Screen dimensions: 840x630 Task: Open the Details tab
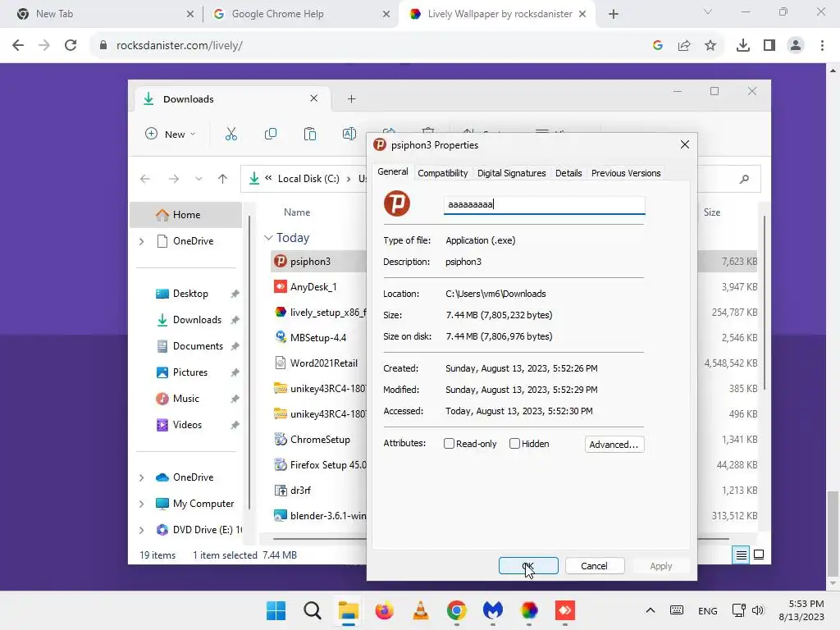pos(568,173)
